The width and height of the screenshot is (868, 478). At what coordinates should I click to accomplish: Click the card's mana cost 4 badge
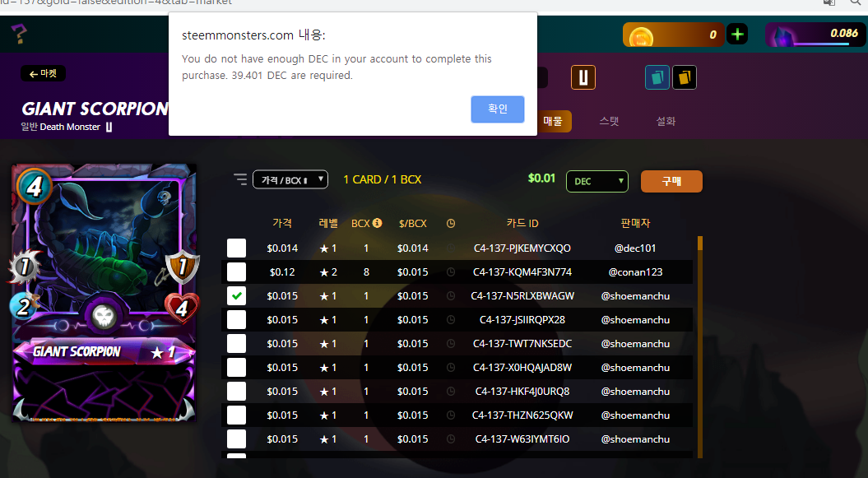point(35,187)
